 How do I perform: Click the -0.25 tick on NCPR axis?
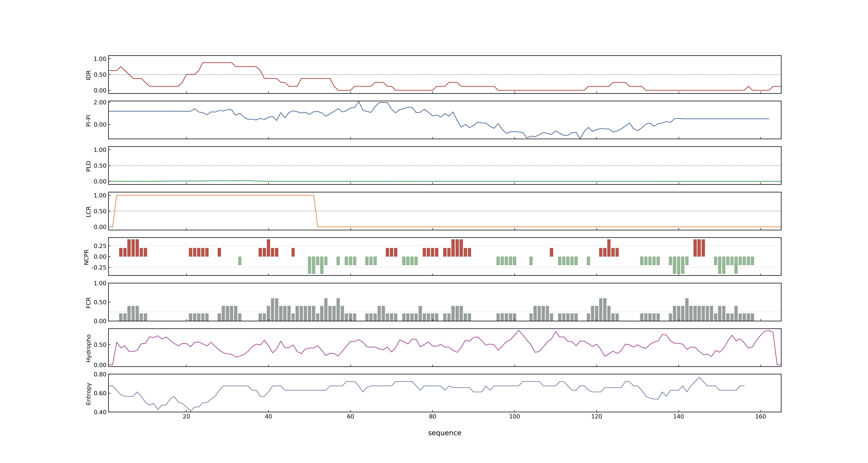pyautogui.click(x=99, y=267)
